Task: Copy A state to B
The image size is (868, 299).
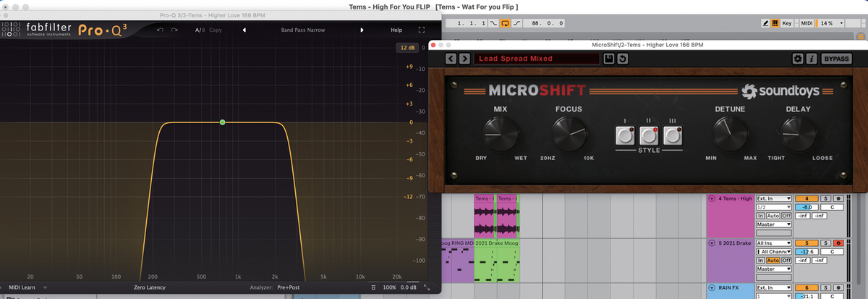Action: [216, 30]
